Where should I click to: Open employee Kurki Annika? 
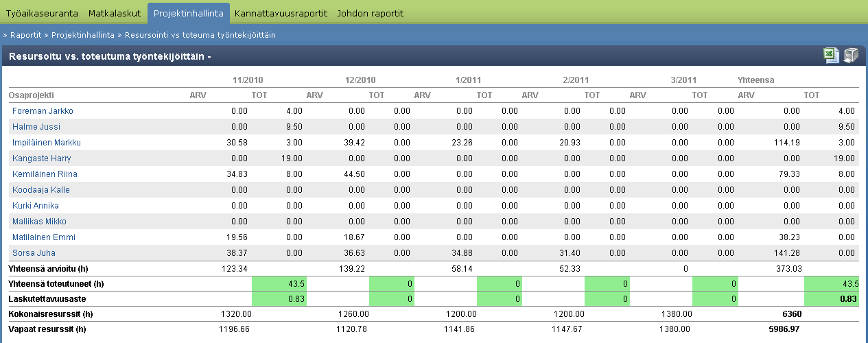click(x=36, y=206)
